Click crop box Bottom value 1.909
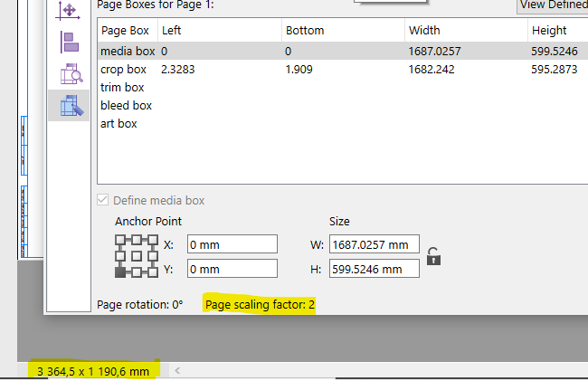The height and width of the screenshot is (381, 588). click(x=299, y=70)
